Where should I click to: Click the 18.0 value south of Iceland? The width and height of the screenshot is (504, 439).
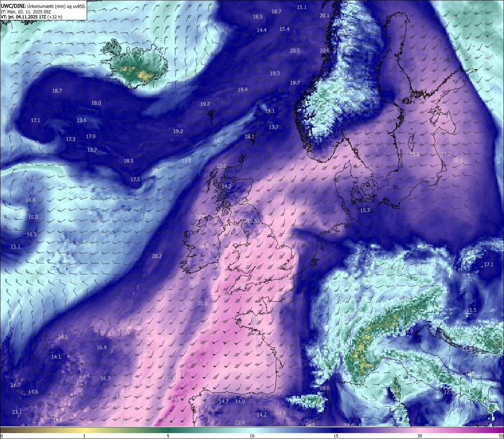pos(96,103)
